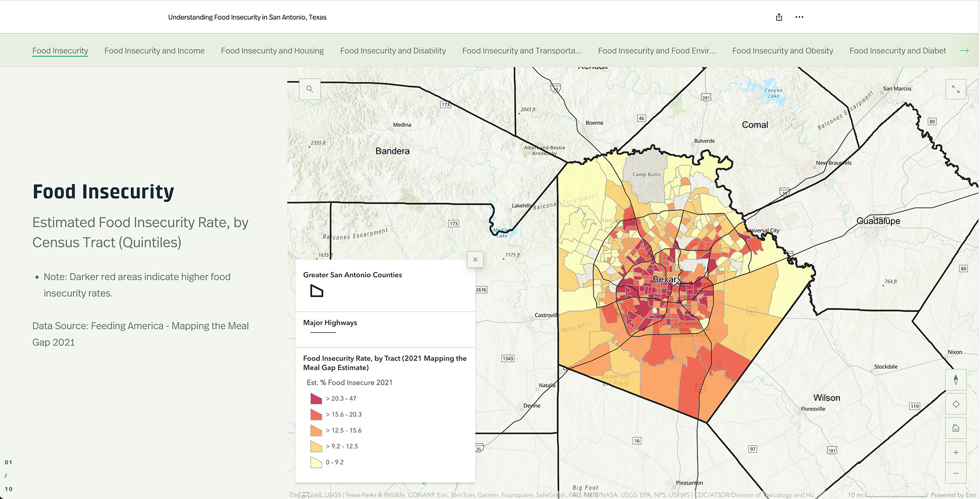
Task: Click the darkest red 20.3 - 47 swatch
Action: 316,399
